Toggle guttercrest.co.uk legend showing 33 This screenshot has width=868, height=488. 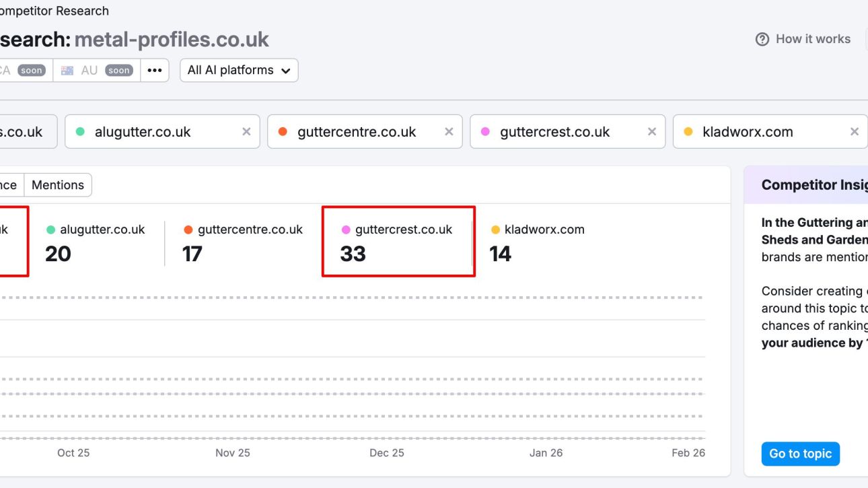click(397, 230)
